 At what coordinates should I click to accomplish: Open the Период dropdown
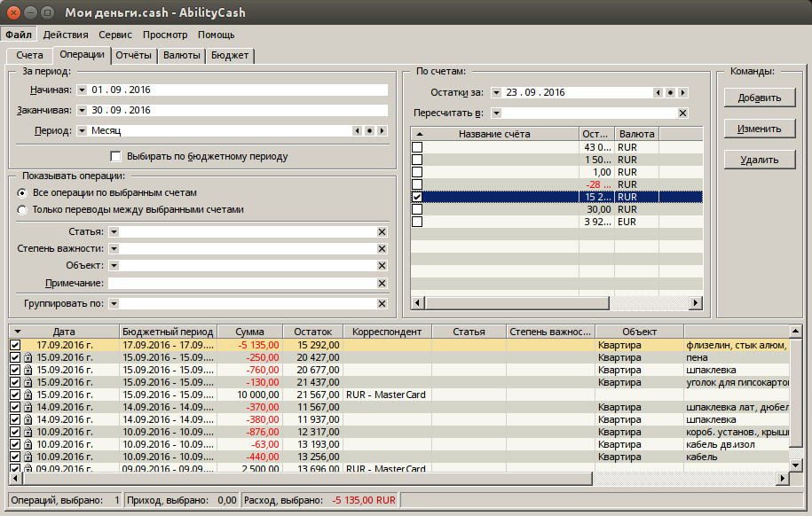point(82,130)
